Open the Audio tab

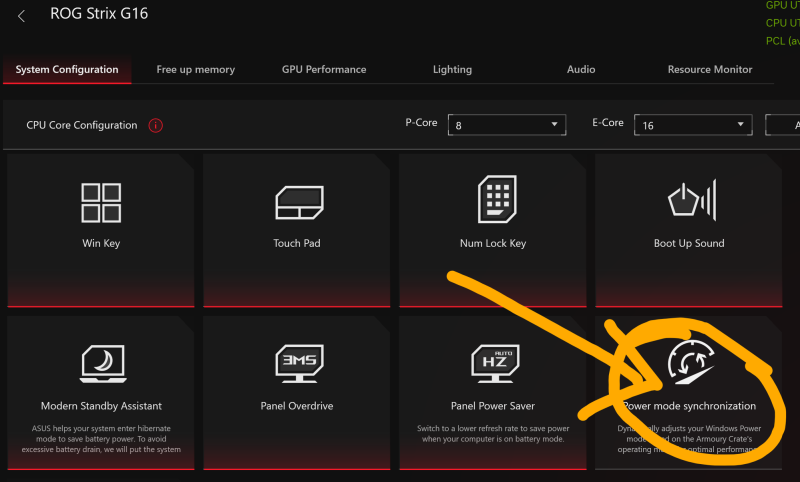point(581,69)
